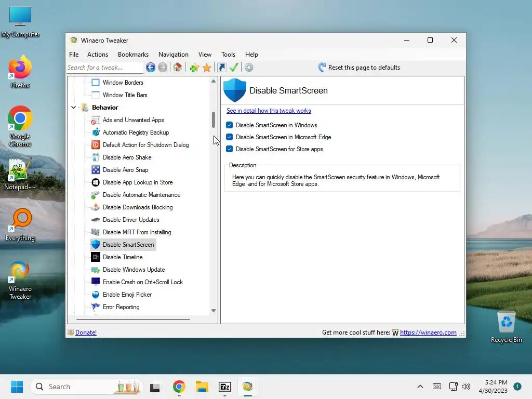This screenshot has height=399, width=532.
Task: Click Reset this page to defaults
Action: tap(364, 68)
